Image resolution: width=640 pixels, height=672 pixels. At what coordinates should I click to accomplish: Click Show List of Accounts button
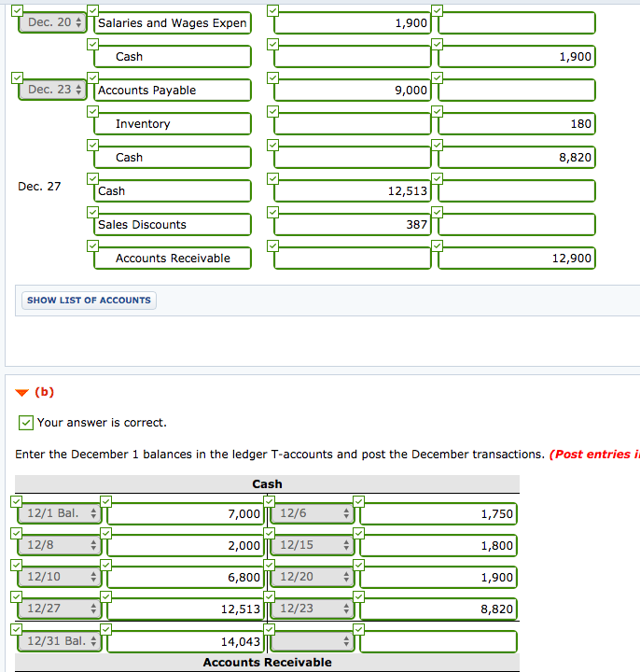click(90, 300)
